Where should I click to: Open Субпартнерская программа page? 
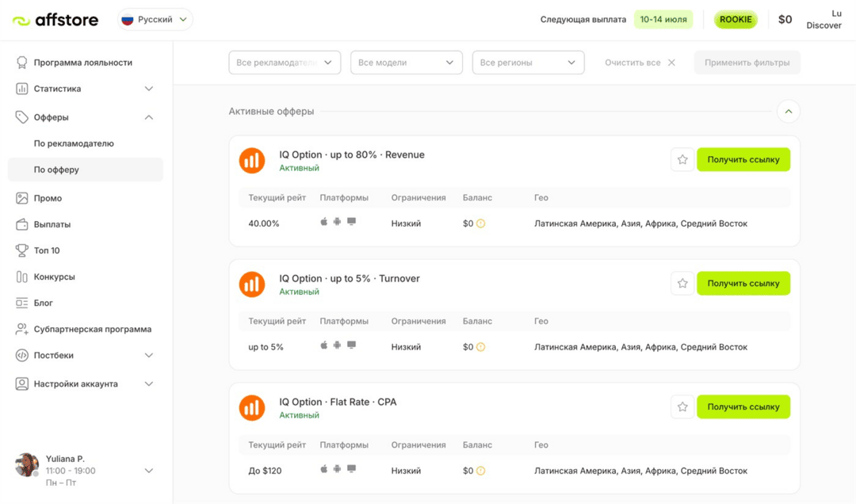(93, 330)
